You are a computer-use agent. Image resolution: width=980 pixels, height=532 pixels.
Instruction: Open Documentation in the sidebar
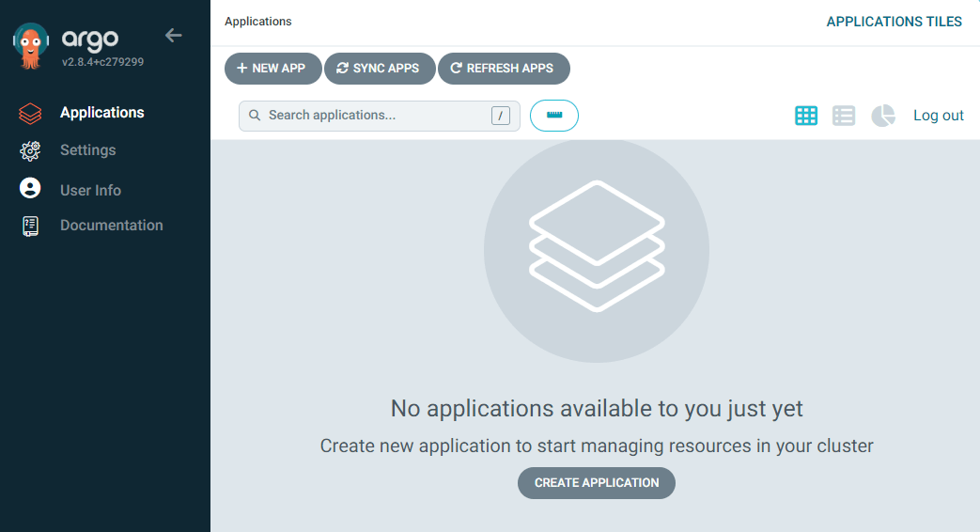(111, 225)
